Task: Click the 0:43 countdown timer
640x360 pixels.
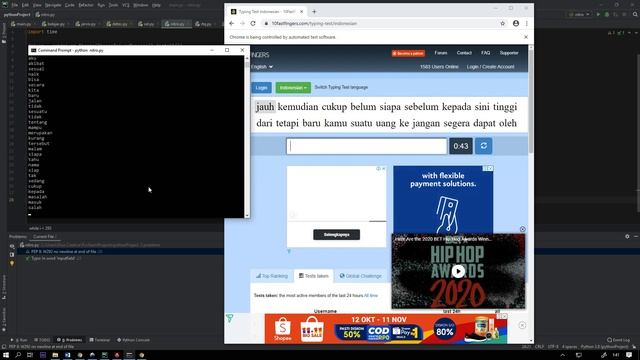Action: click(x=461, y=146)
